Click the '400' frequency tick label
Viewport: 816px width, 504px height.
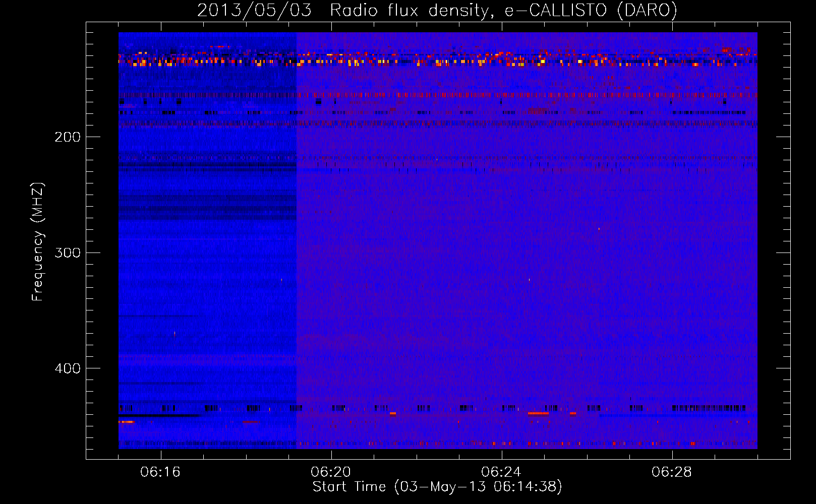pos(68,368)
